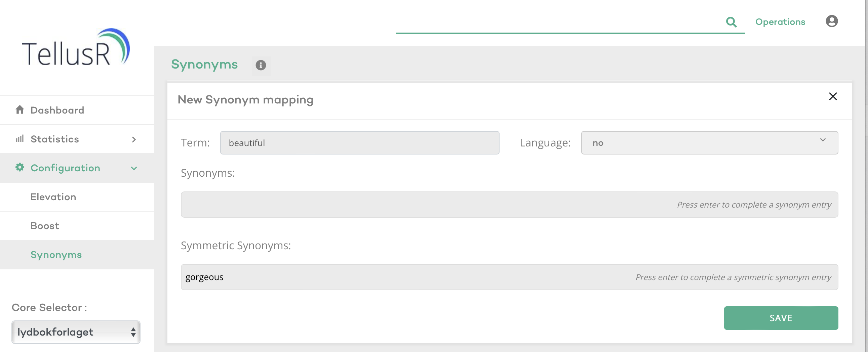Expand the Statistics section chevron
This screenshot has width=868, height=352.
click(134, 139)
